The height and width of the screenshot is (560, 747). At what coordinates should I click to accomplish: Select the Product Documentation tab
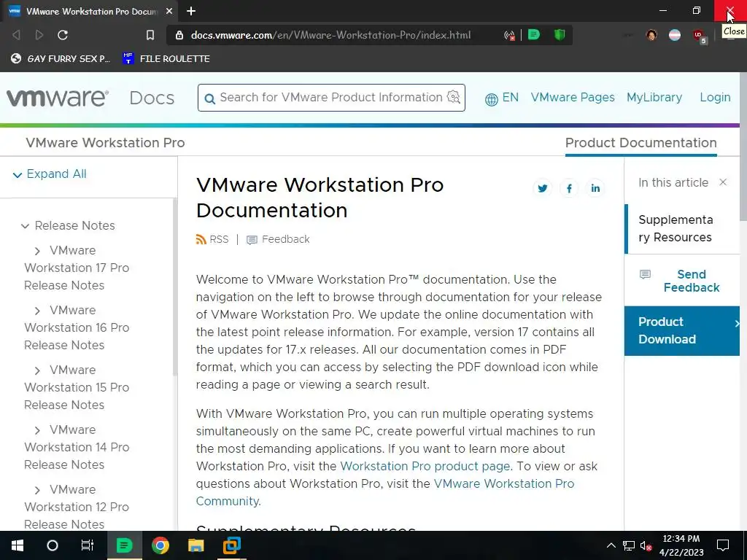(x=640, y=143)
